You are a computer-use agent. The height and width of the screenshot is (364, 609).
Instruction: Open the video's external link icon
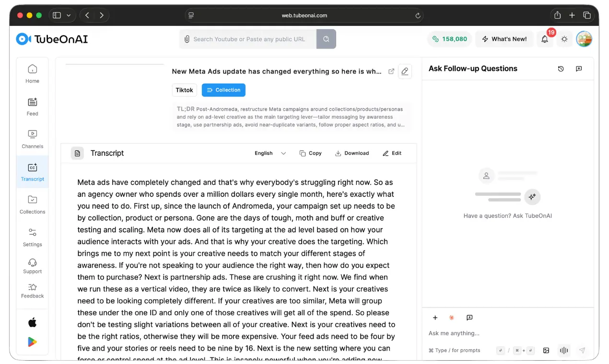point(391,71)
